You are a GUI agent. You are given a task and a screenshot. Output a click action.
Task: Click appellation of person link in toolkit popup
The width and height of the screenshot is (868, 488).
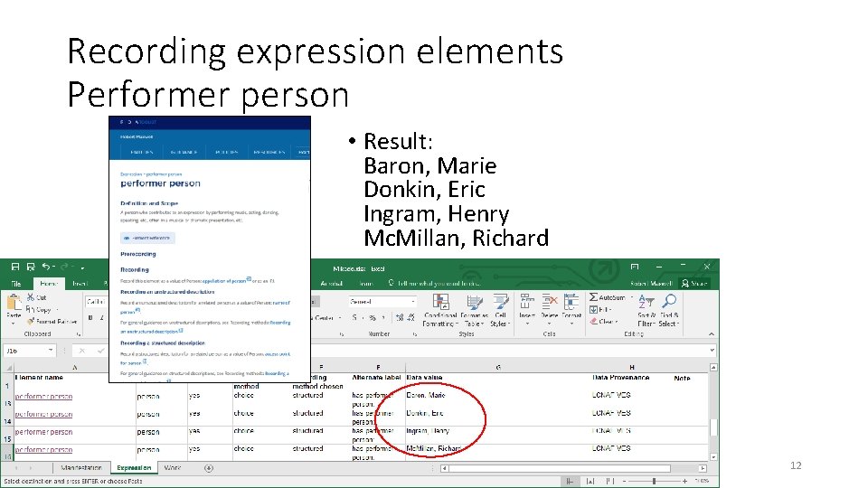click(224, 280)
